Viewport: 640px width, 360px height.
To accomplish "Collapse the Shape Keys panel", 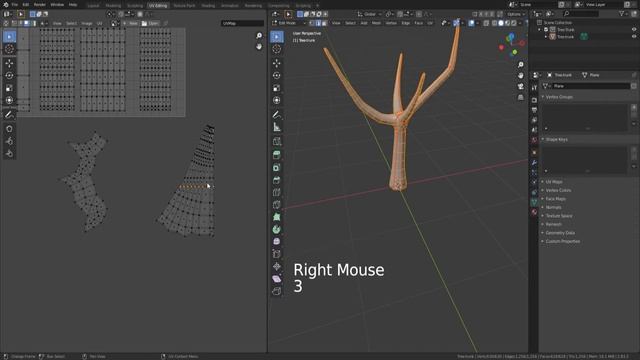I will [x=556, y=140].
